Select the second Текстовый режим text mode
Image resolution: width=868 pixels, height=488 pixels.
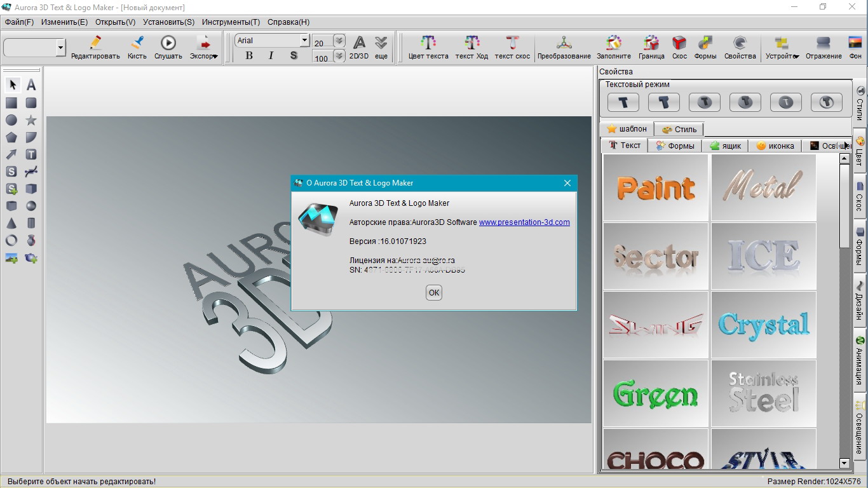point(664,102)
